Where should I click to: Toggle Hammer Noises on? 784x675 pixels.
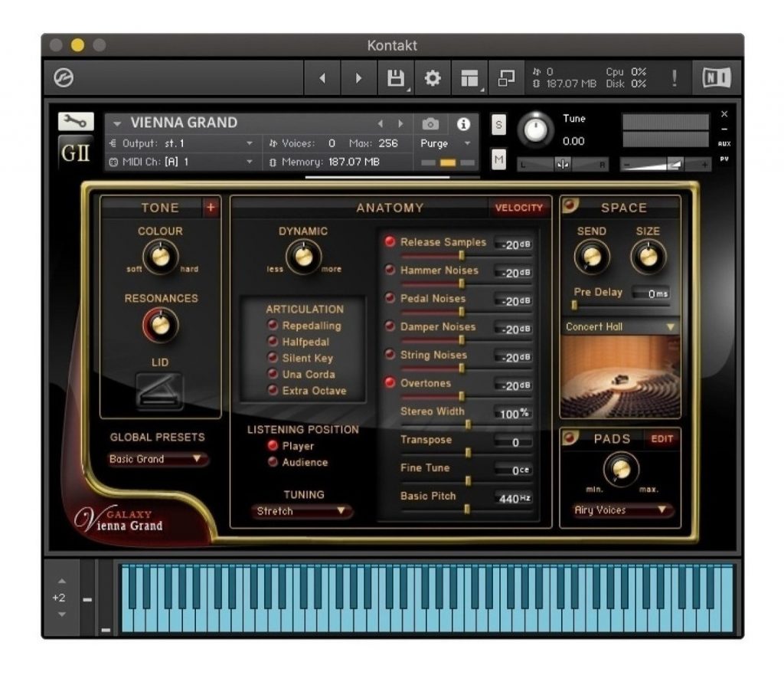(390, 270)
